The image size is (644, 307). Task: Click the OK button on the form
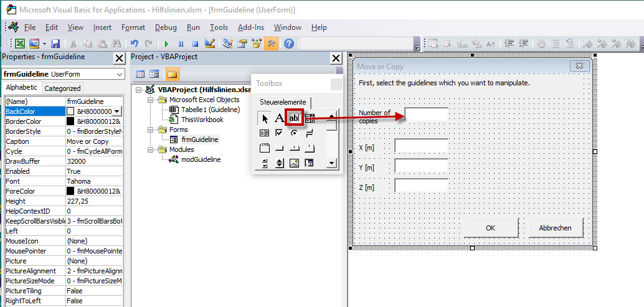pos(491,228)
